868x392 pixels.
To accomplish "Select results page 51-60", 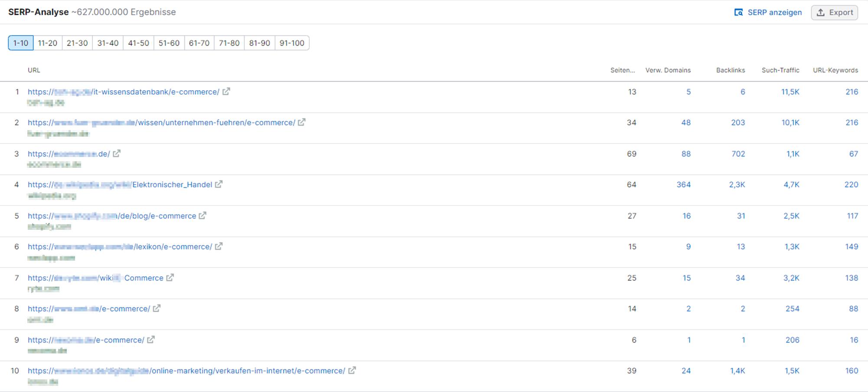I will pyautogui.click(x=169, y=43).
